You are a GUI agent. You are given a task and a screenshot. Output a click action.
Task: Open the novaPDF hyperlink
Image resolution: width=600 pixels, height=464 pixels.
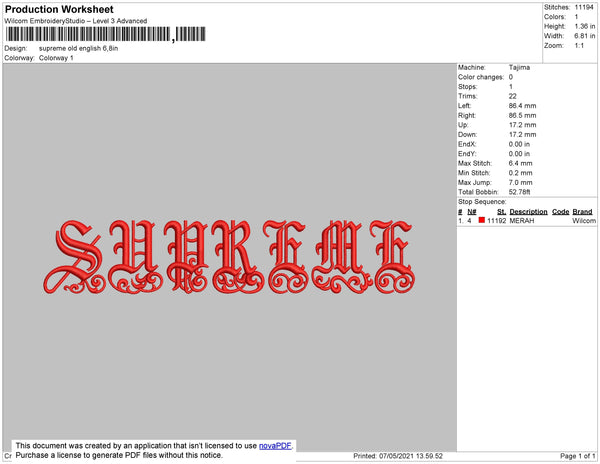tap(275, 446)
